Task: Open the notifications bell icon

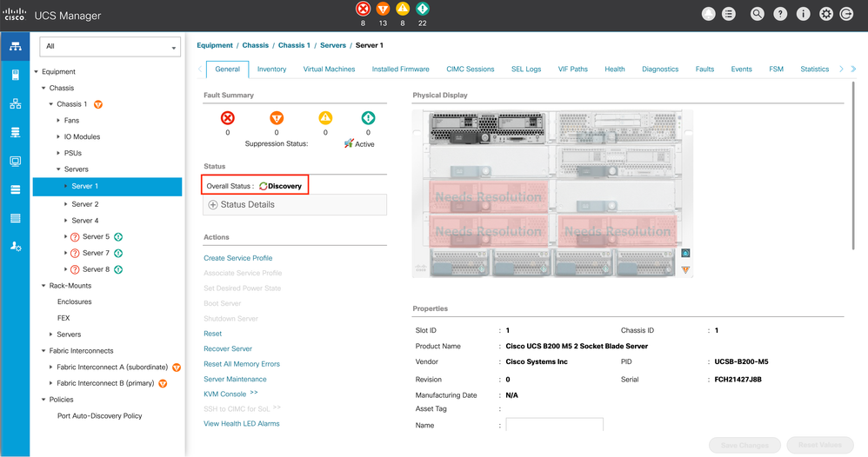Action: (x=709, y=15)
